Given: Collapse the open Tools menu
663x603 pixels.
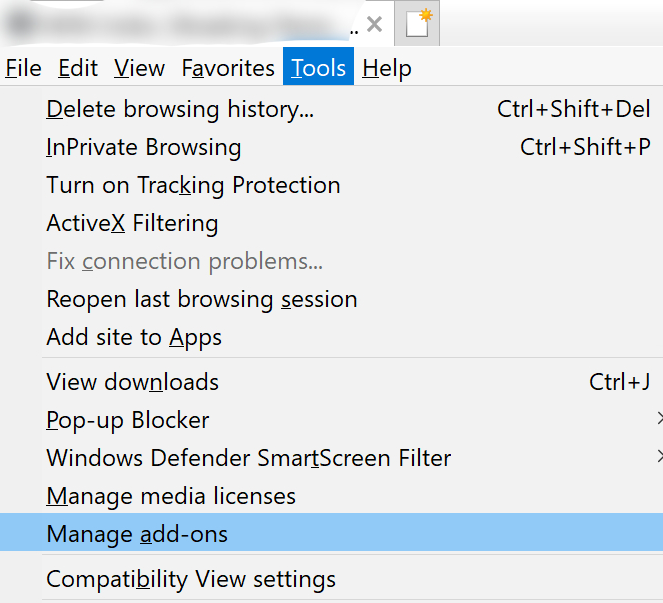Looking at the screenshot, I should 318,68.
